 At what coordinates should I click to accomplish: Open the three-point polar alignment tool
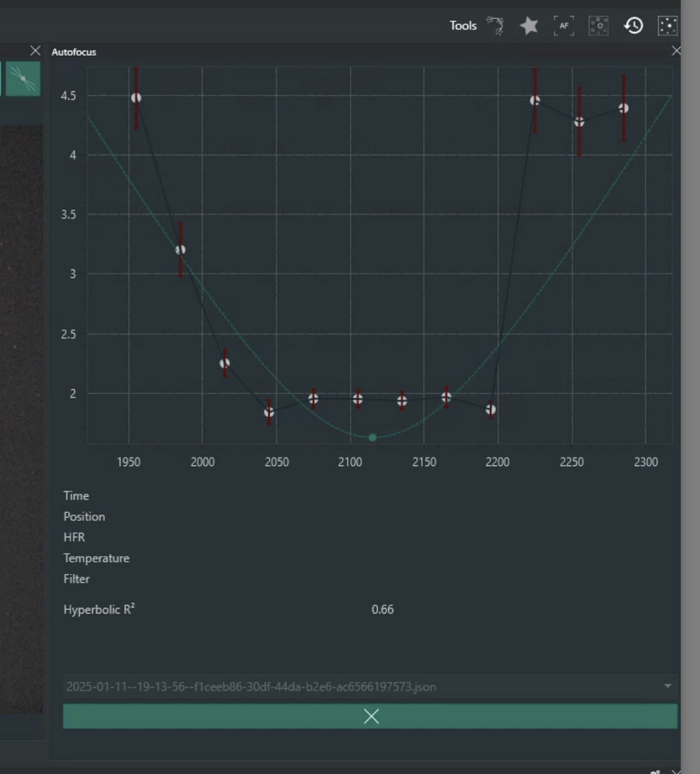pos(495,26)
